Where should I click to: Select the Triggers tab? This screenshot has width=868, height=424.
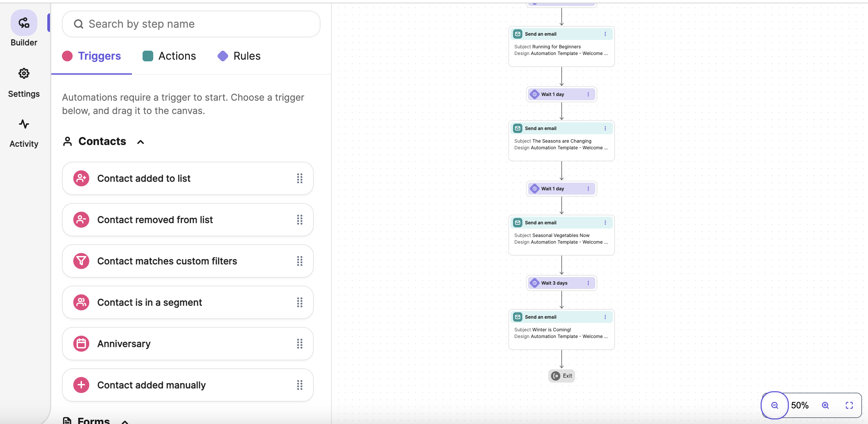tap(91, 56)
